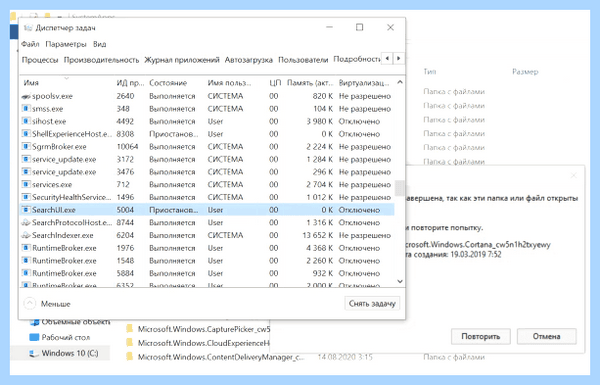Select the services.exe process icon
Viewport: 600px width, 385px height.
pyautogui.click(x=26, y=184)
